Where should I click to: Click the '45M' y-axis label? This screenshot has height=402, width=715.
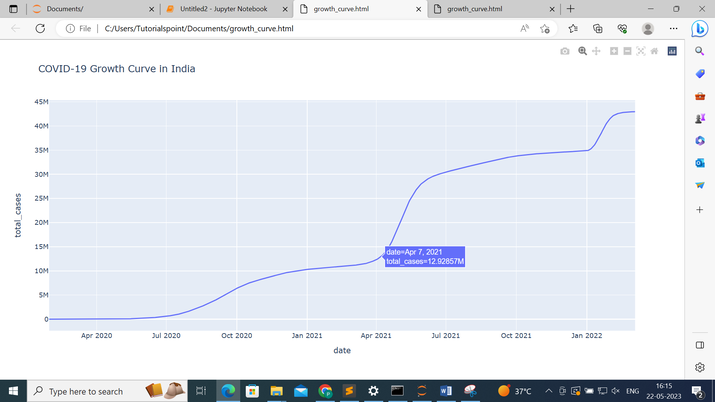click(x=41, y=102)
